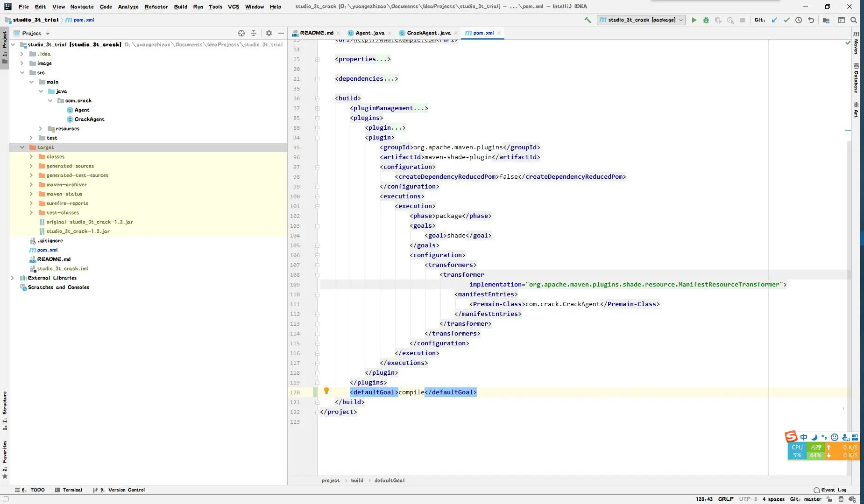Screen dimensions: 864x504
Task: Toggle Sogou Chinese/English mode button
Action: (804, 437)
